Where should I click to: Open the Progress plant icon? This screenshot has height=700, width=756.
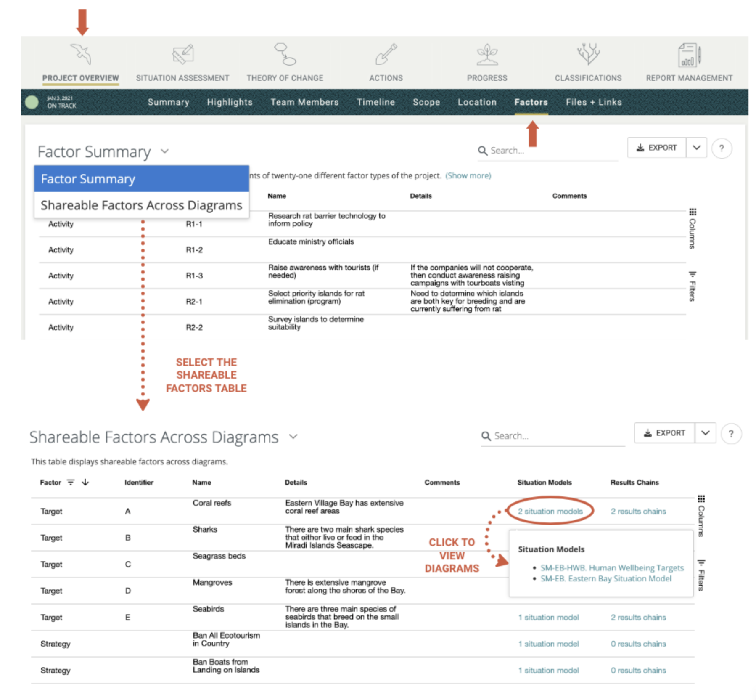(x=487, y=54)
